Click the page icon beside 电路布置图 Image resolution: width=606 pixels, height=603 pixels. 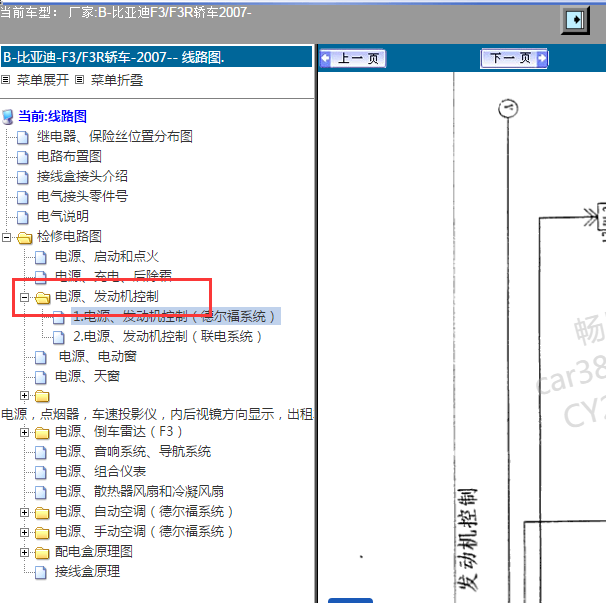(22, 157)
